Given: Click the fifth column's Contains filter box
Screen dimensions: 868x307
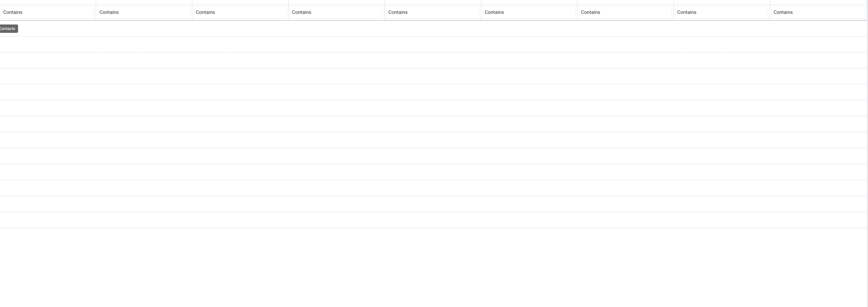Looking at the screenshot, I should [x=432, y=12].
